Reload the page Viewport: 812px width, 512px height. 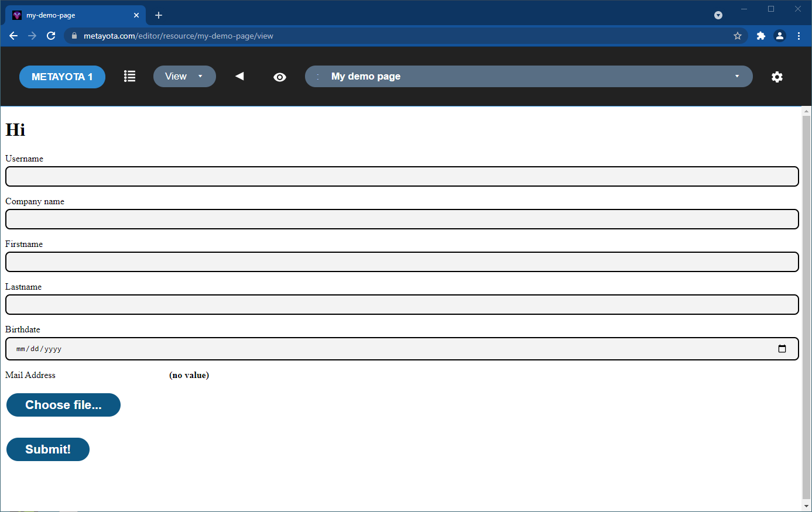[51, 36]
